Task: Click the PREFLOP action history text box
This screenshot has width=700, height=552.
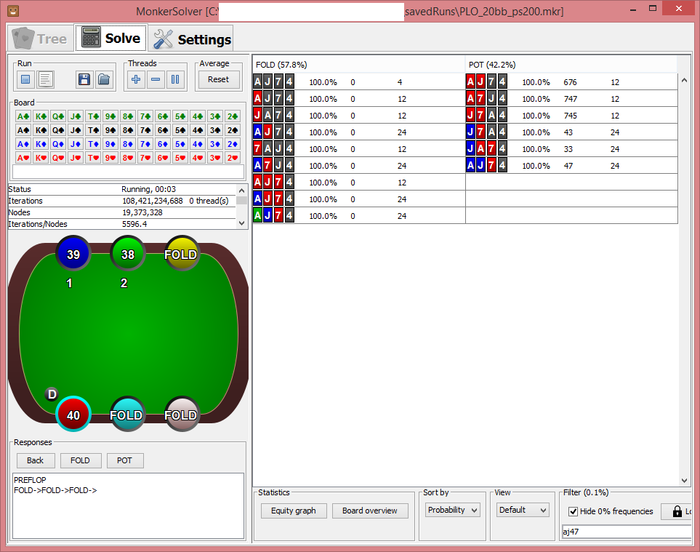Action: [128, 506]
